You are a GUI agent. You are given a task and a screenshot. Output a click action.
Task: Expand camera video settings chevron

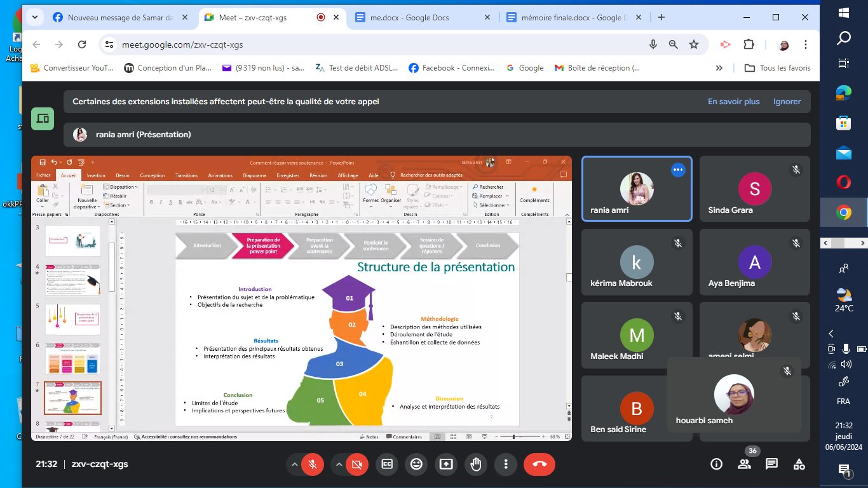[339, 464]
